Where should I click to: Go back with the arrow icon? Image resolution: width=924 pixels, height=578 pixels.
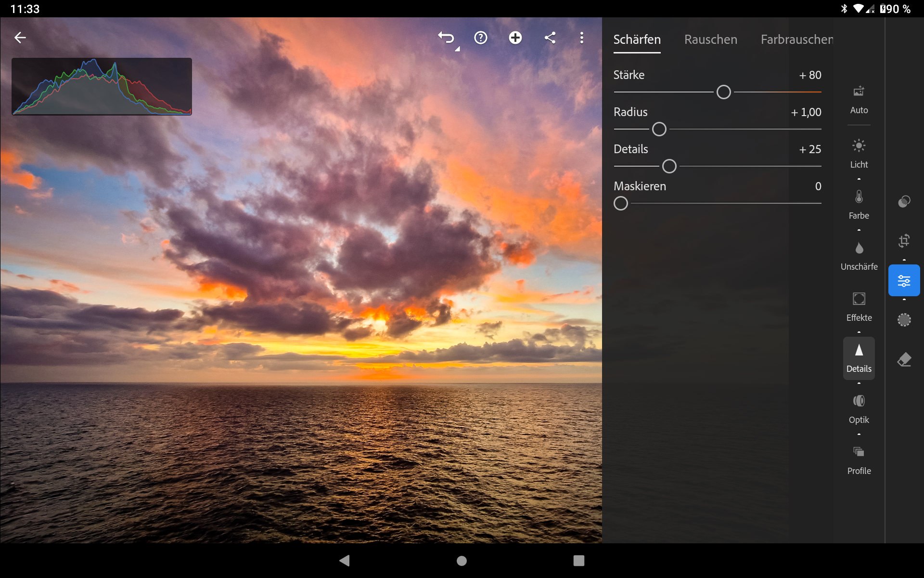tap(20, 38)
